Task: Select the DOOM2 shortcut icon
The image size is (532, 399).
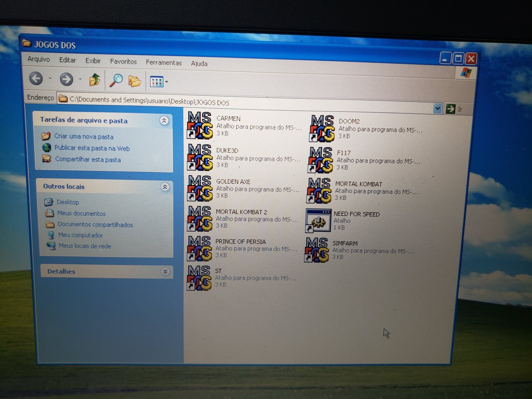Action: (x=322, y=128)
